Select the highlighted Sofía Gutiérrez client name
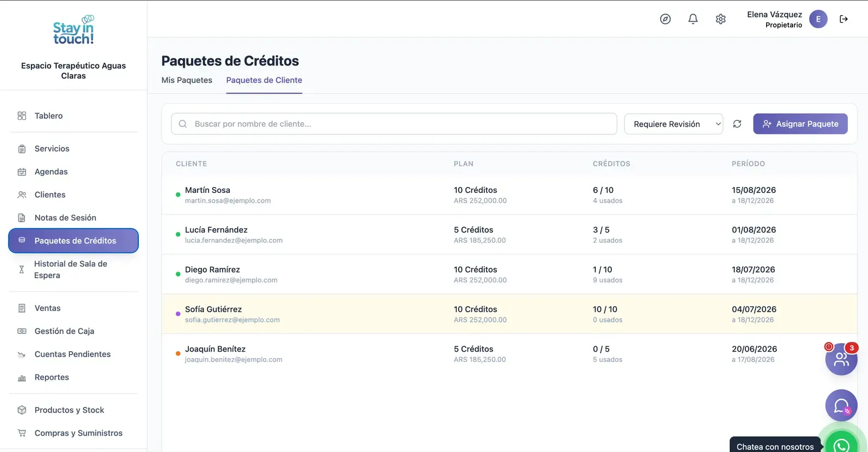The height and width of the screenshot is (452, 868). (214, 309)
